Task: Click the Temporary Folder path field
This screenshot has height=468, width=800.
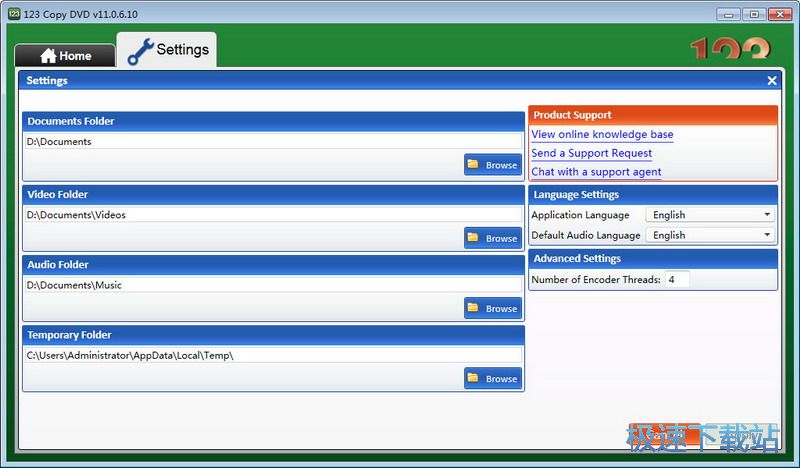Action: coord(272,355)
